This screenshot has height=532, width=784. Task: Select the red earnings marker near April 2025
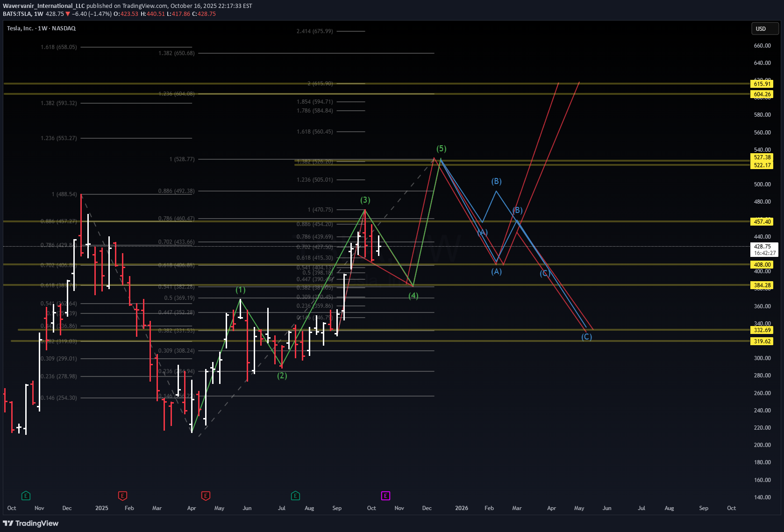tap(206, 496)
